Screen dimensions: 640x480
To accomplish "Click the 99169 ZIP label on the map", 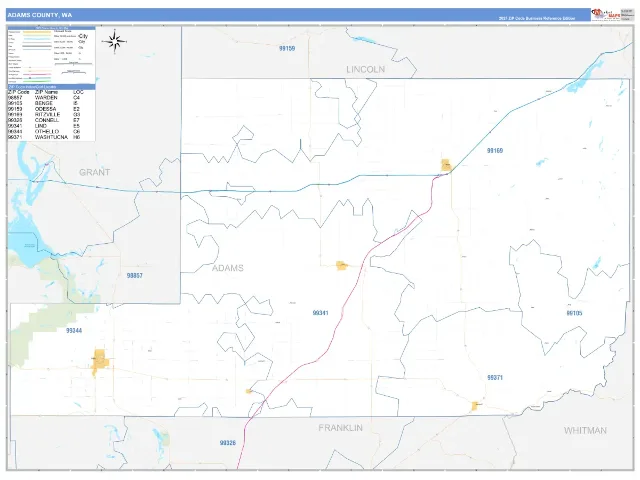I will click(495, 151).
